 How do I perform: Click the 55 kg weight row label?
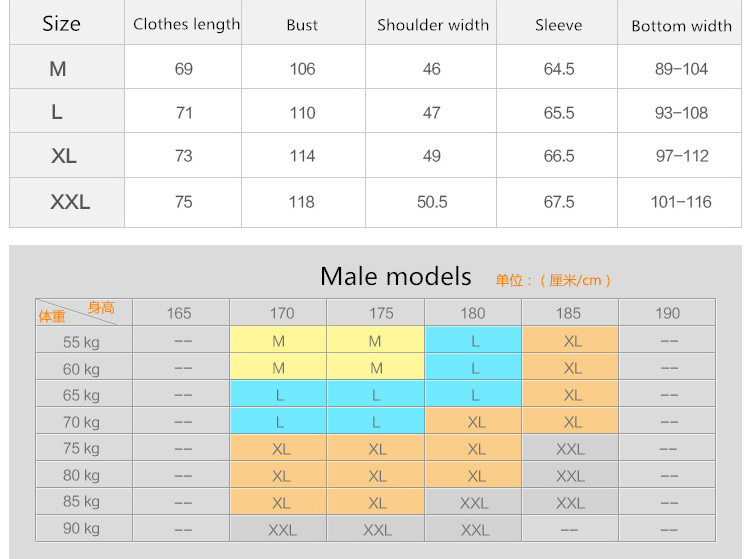[81, 341]
